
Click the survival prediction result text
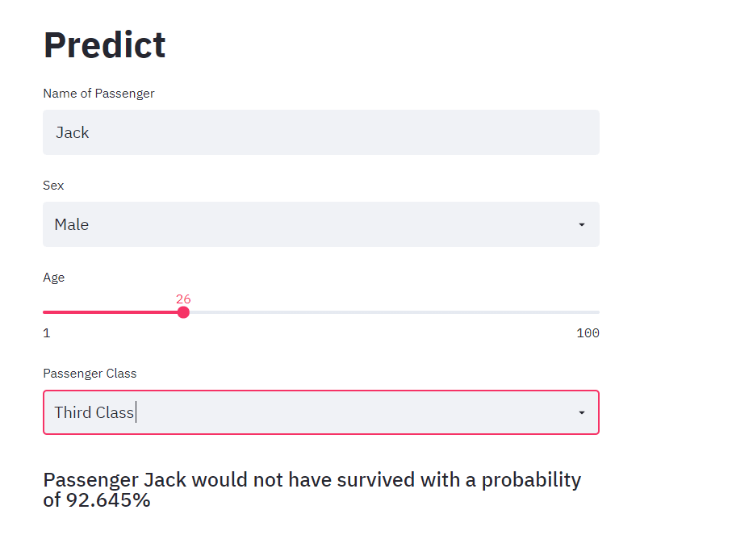[x=312, y=490]
